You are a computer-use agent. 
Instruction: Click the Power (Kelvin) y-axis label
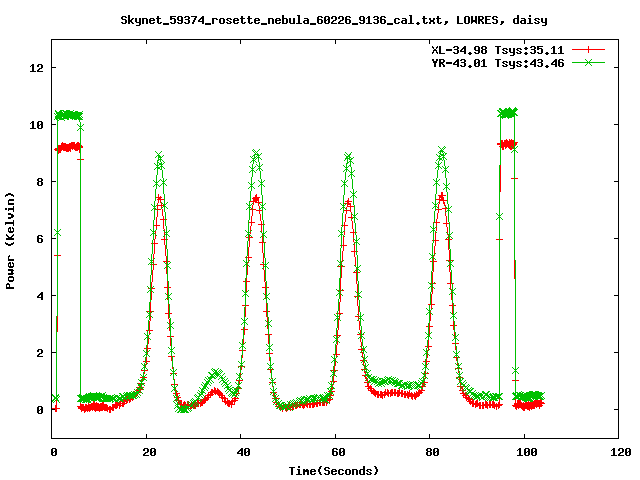click(10, 241)
